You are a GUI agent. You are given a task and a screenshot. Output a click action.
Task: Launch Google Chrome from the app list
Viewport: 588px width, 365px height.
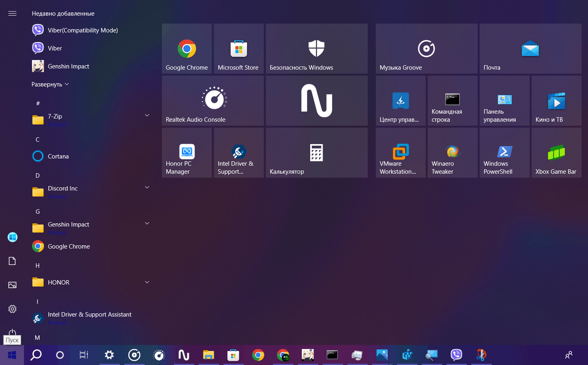pyautogui.click(x=92, y=246)
